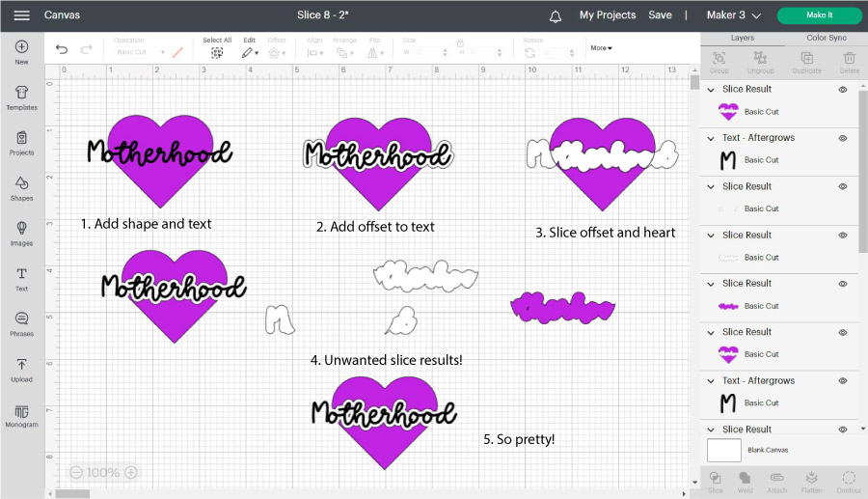Open the Offset tool
This screenshot has width=868, height=499.
coord(277,48)
